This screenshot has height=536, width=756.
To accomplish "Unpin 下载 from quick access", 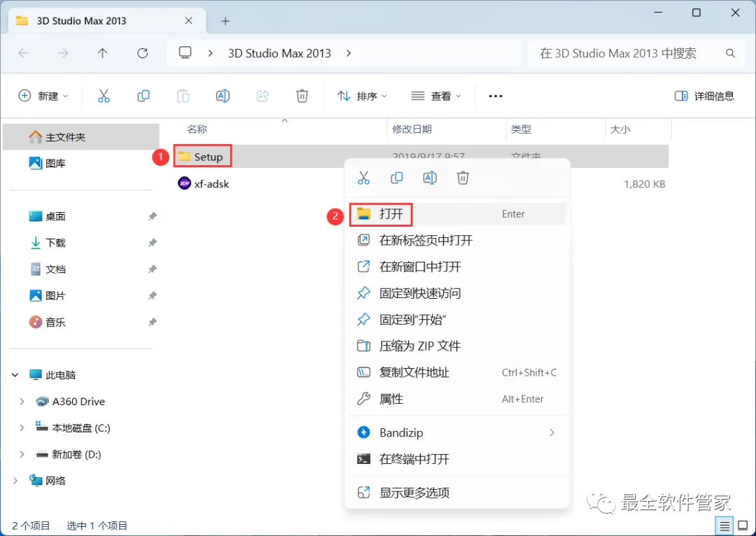I will point(153,242).
